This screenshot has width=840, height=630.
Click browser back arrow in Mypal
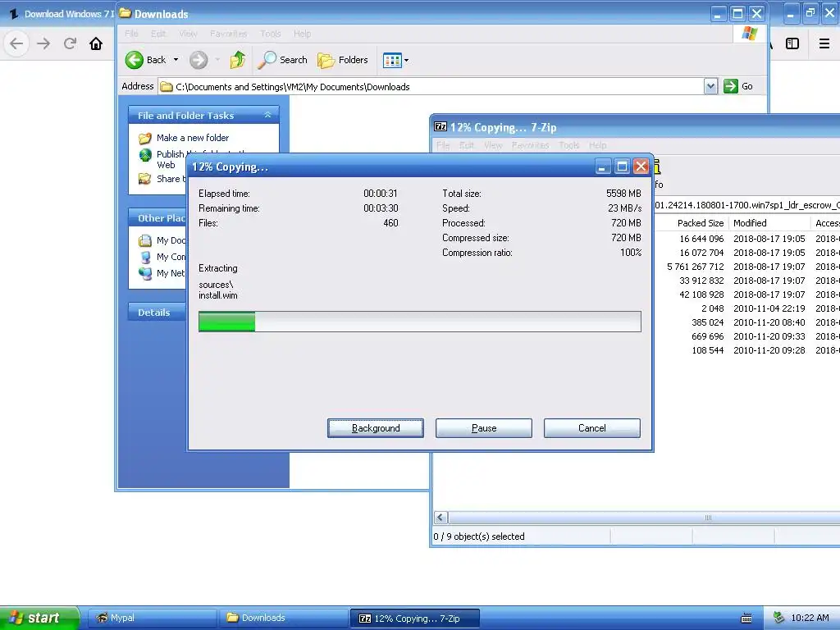pyautogui.click(x=16, y=43)
